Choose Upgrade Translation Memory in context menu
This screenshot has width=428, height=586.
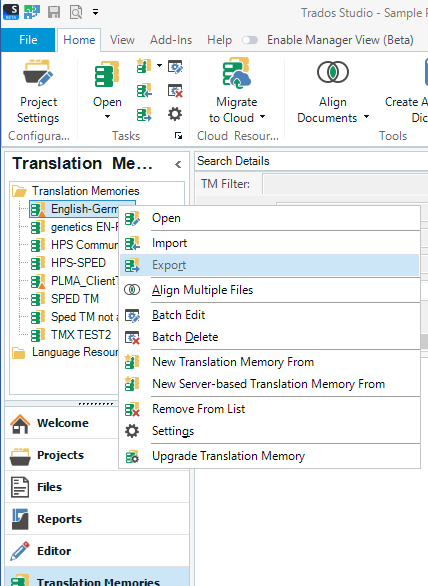270,456
